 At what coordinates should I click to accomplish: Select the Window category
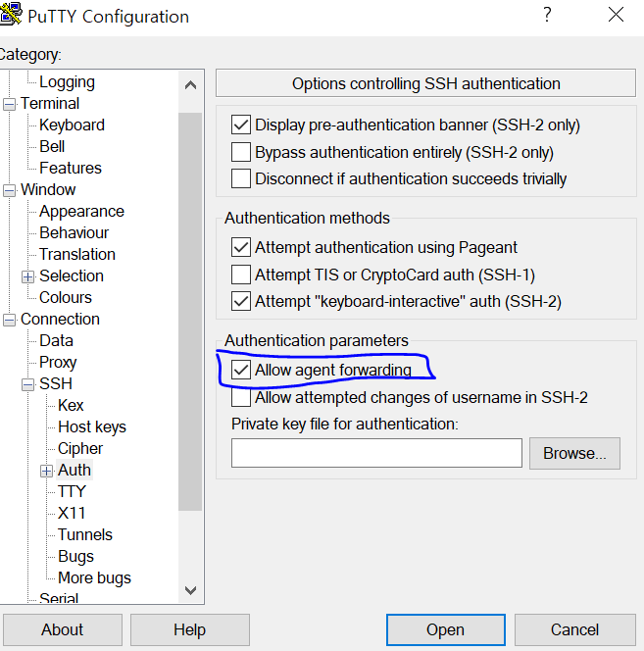pos(48,190)
